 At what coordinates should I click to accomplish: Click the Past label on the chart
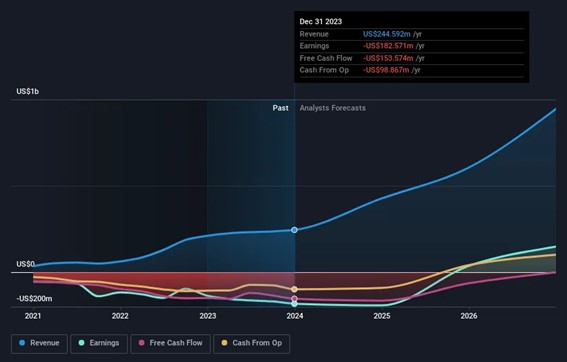281,108
